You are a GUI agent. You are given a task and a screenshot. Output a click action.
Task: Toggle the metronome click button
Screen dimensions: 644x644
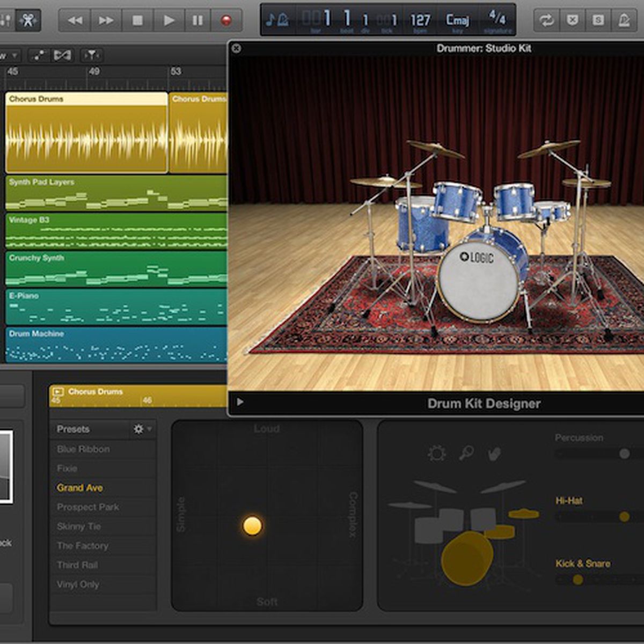tap(624, 20)
